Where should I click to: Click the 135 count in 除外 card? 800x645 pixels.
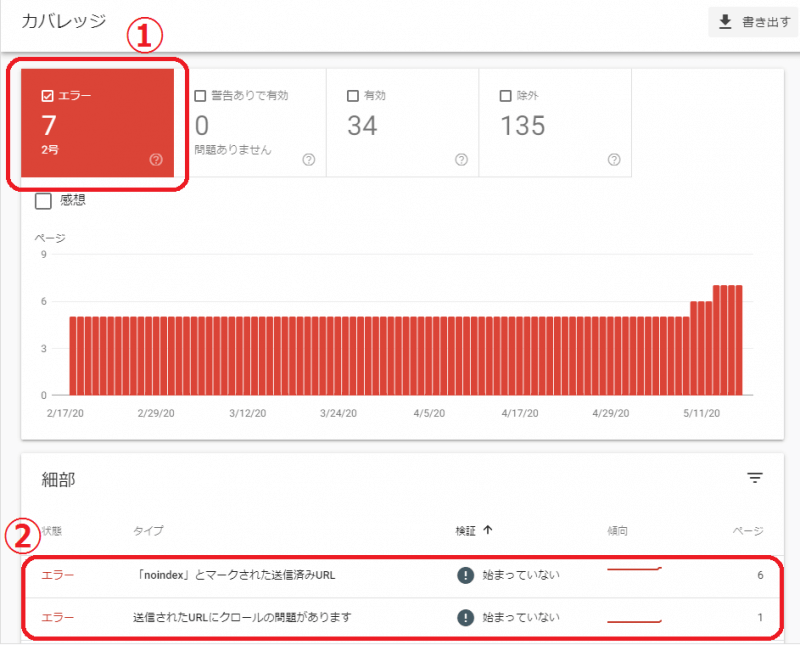tap(523, 126)
